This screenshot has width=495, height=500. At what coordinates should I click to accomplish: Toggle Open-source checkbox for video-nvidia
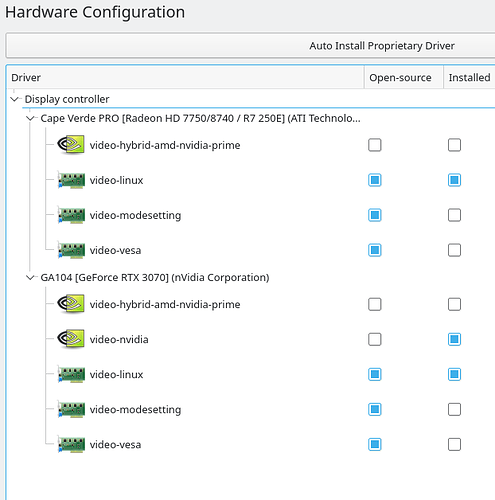(x=375, y=339)
